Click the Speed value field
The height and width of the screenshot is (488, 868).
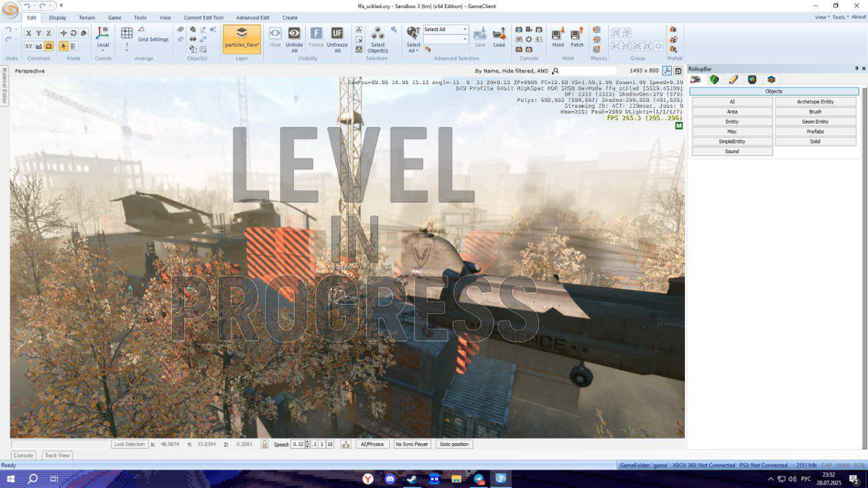click(x=298, y=444)
